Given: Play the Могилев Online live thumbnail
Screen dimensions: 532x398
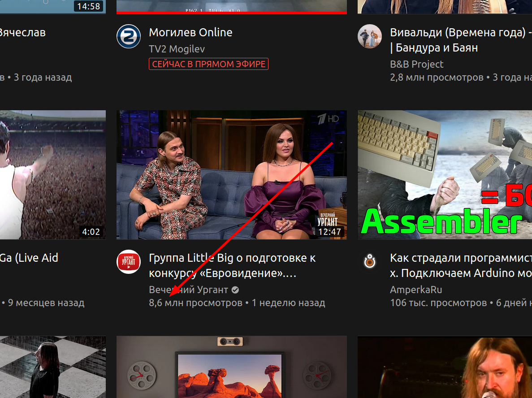Looking at the screenshot, I should pyautogui.click(x=232, y=7).
